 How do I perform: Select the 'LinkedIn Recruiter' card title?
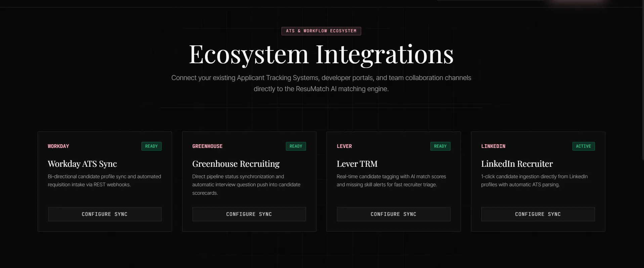pos(517,164)
